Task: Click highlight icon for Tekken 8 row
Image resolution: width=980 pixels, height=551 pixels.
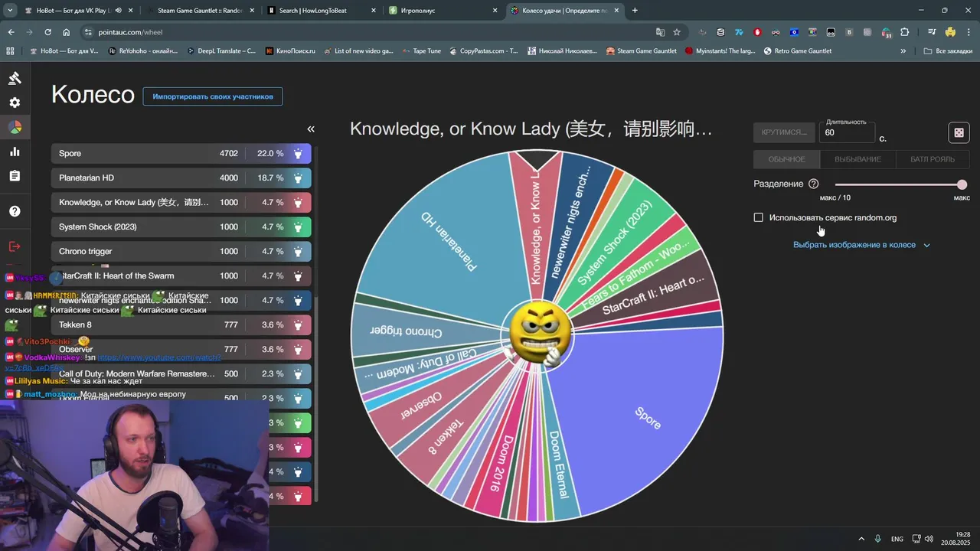Action: [x=298, y=324]
